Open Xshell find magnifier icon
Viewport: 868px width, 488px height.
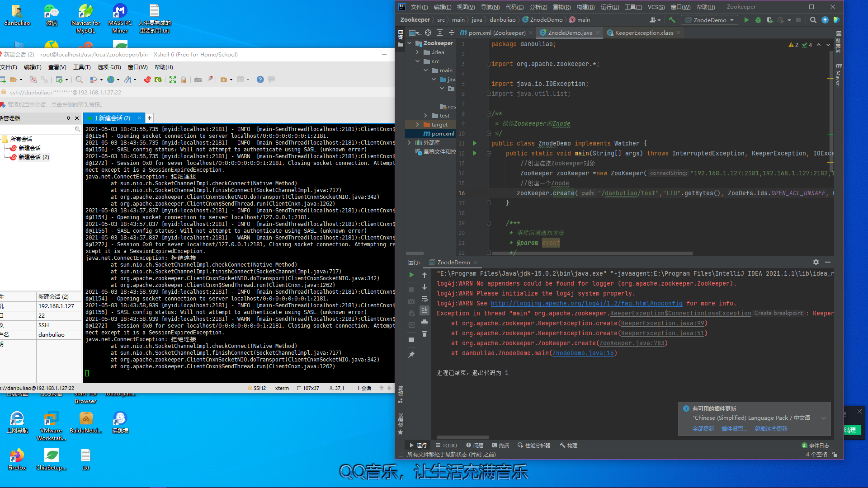coord(79,80)
